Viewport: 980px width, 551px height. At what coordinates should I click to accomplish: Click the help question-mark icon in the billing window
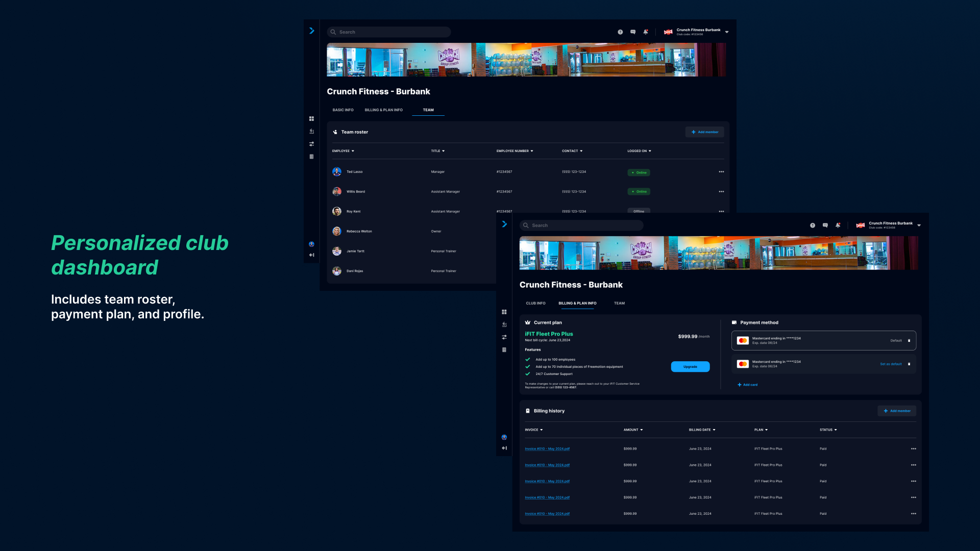point(813,225)
